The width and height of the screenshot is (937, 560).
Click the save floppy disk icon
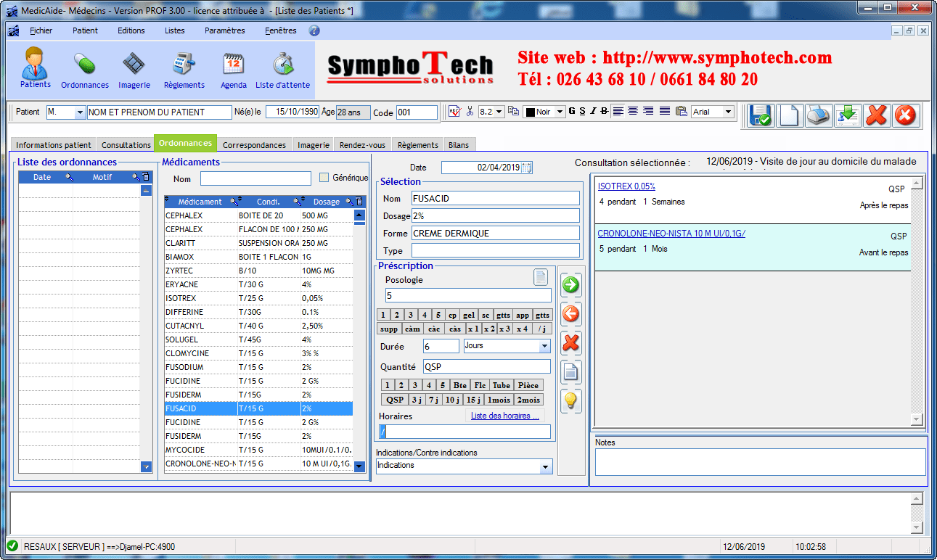point(761,115)
